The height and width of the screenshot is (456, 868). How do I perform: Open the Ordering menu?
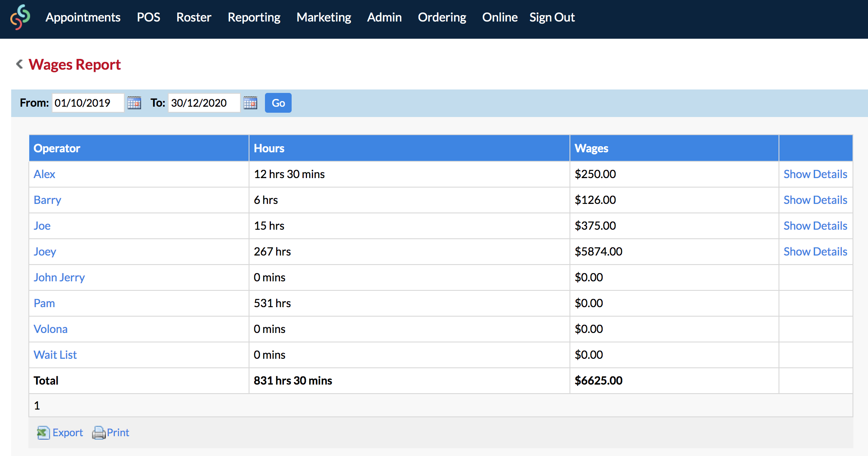[x=442, y=17]
